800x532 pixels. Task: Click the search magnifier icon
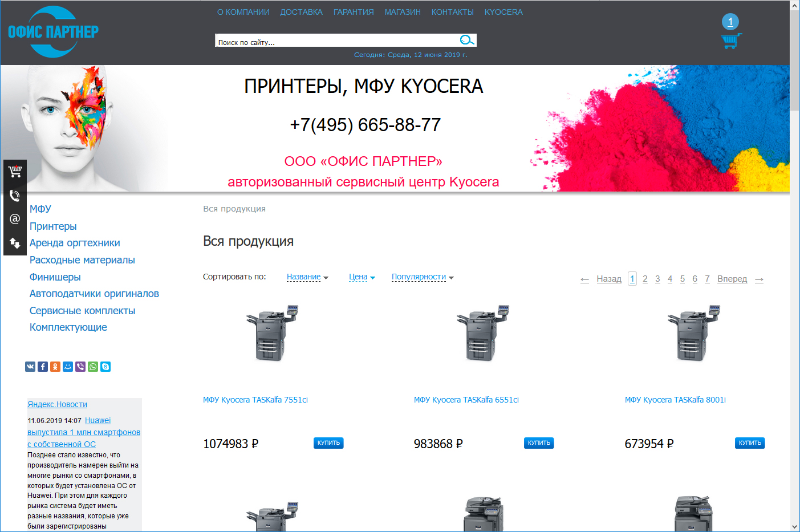[x=467, y=40]
